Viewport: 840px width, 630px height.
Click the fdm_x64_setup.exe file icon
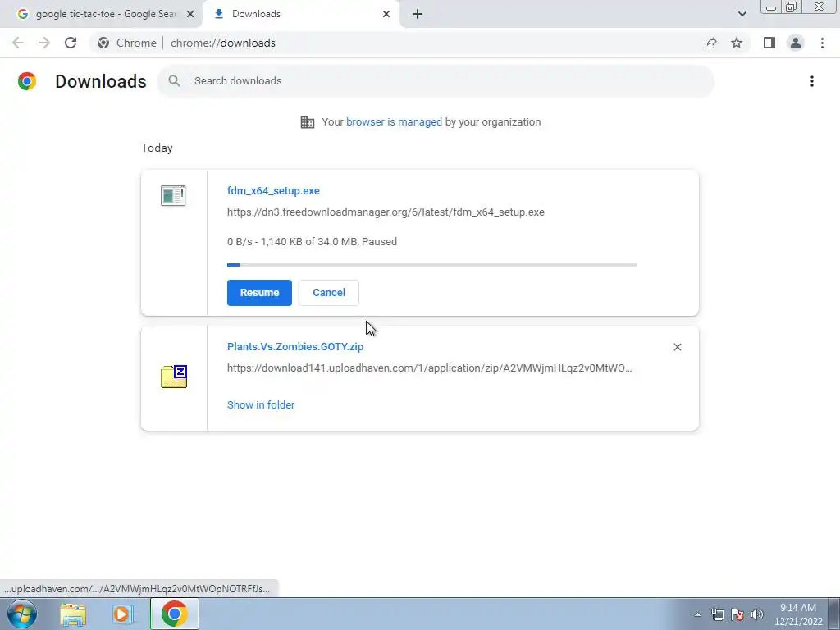(x=173, y=195)
